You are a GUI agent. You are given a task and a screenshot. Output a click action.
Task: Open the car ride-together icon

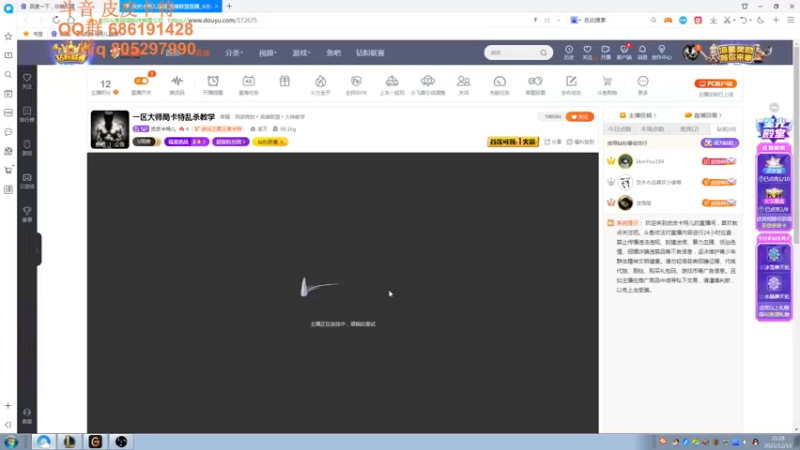(392, 81)
